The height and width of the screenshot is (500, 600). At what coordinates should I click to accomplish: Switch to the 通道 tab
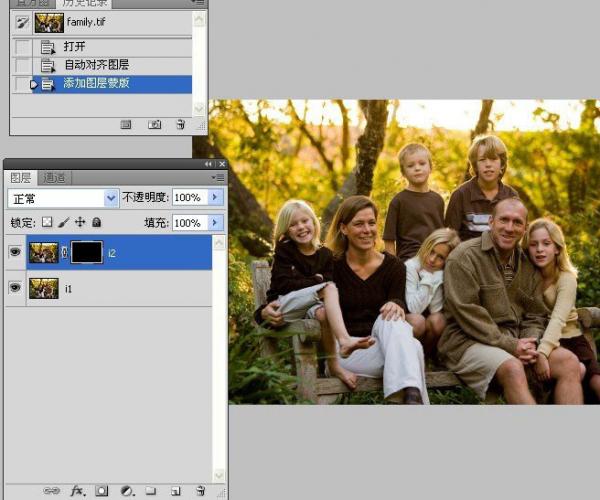click(x=54, y=178)
